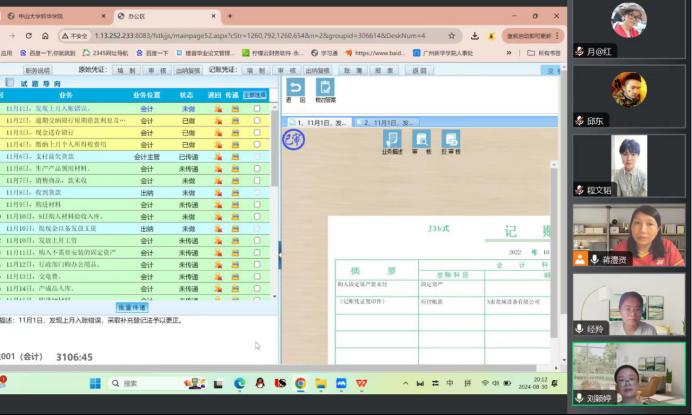Switch to second voucher tab 2、11月1日

pyautogui.click(x=387, y=121)
